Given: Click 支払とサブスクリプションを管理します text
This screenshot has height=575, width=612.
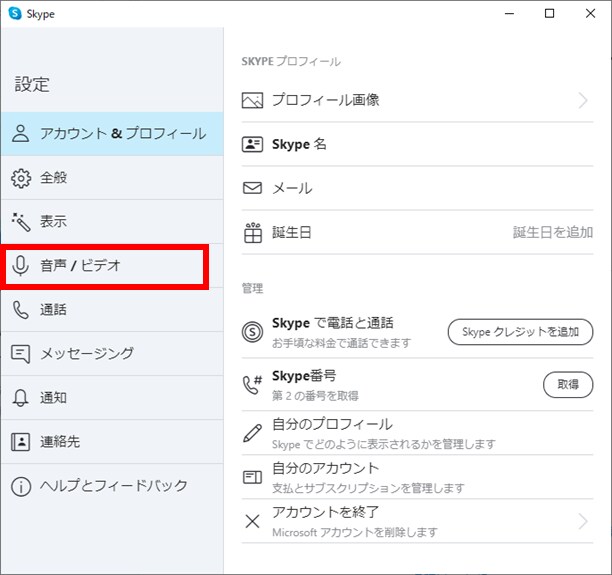Looking at the screenshot, I should 368,488.
